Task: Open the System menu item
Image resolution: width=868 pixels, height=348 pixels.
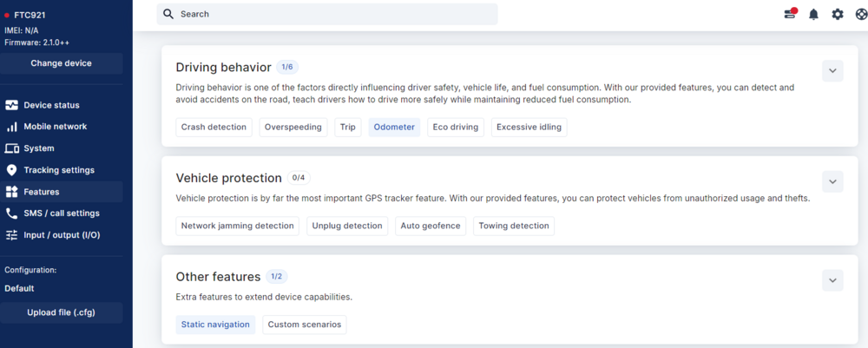Action: pyautogui.click(x=38, y=148)
